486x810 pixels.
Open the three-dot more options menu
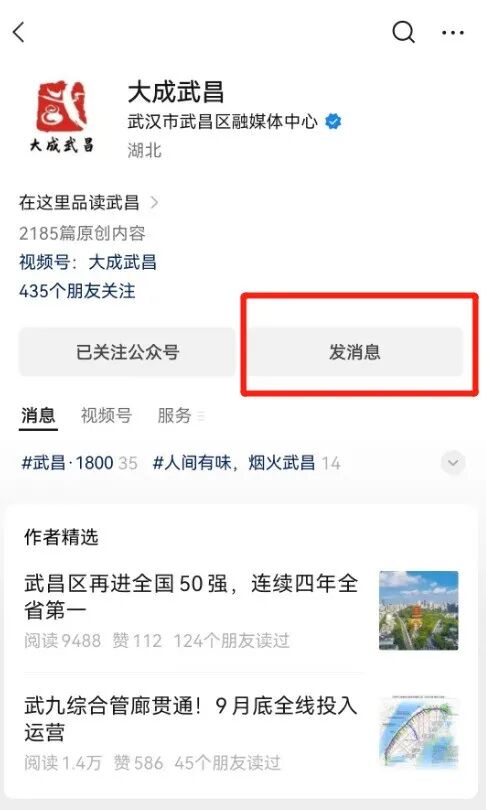452,33
